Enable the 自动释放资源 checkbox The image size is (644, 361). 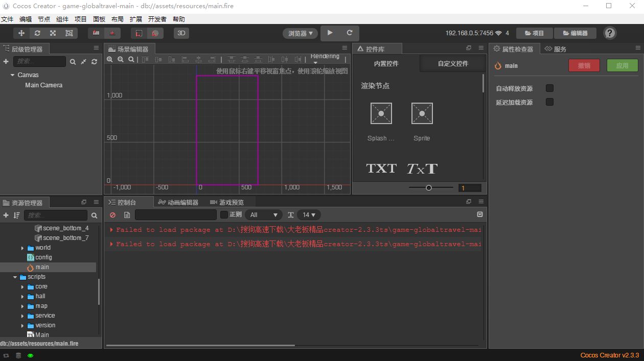[549, 88]
